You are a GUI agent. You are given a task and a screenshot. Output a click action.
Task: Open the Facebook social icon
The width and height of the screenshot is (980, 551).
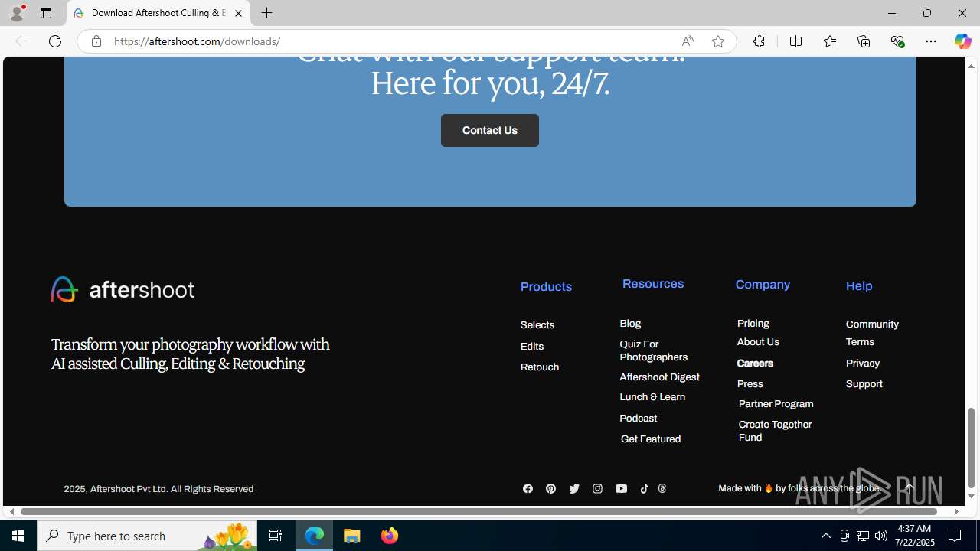point(528,489)
